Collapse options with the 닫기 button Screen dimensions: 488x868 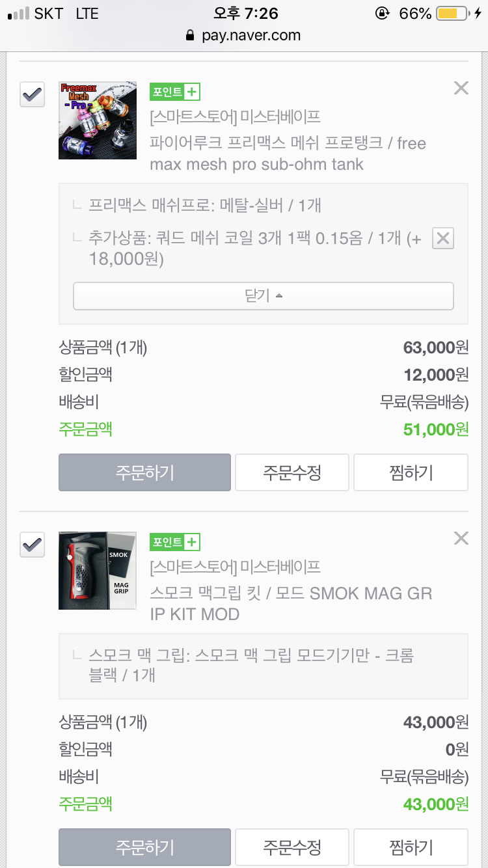[263, 296]
